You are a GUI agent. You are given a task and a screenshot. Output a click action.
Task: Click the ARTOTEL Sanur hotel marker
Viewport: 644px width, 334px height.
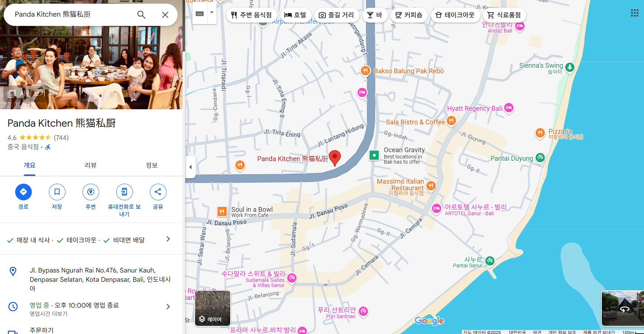[436, 209]
